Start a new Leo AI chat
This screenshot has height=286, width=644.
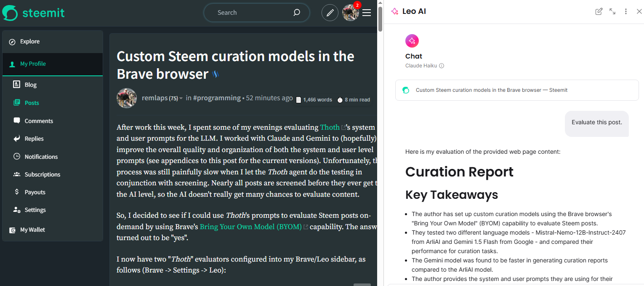click(599, 12)
